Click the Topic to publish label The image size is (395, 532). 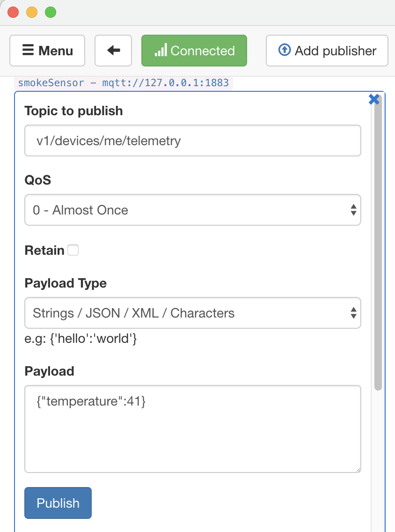[73, 111]
